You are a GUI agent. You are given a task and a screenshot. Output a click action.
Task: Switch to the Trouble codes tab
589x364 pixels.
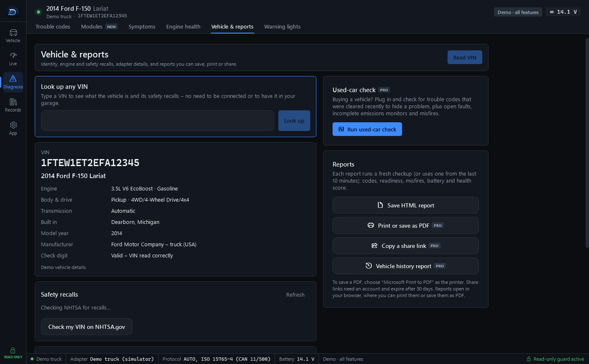click(x=53, y=26)
